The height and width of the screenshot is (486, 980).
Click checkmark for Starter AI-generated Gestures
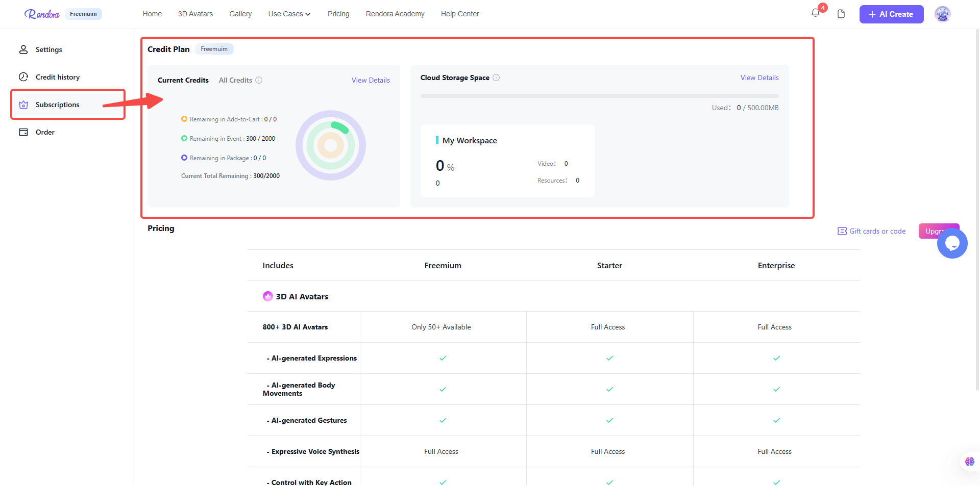pyautogui.click(x=609, y=420)
